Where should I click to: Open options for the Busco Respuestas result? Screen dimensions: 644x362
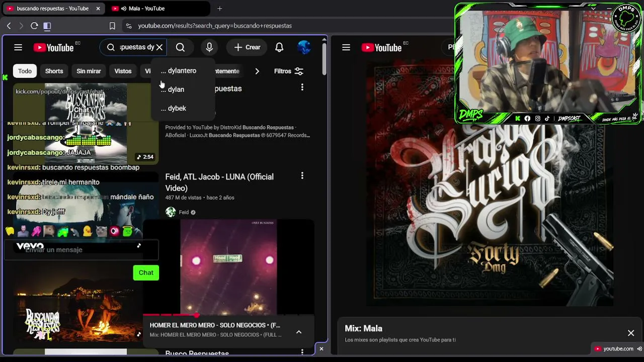(302, 352)
